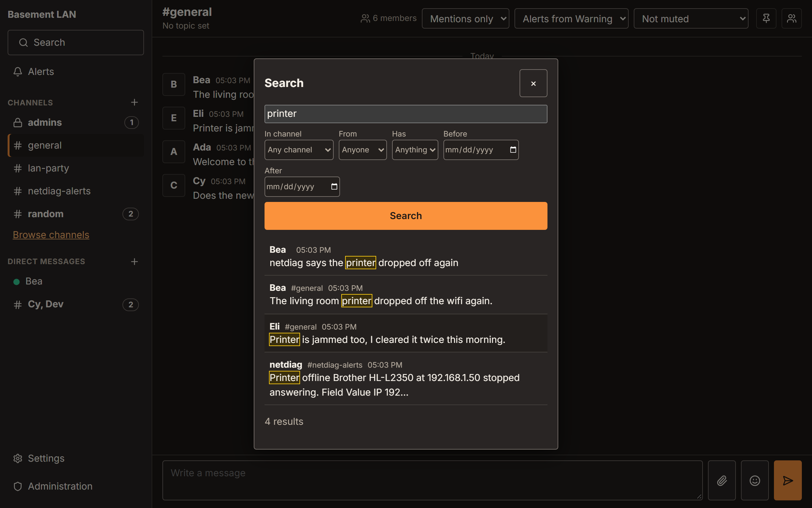Expand the In channel Any channel dropdown
812x508 pixels.
click(x=298, y=150)
